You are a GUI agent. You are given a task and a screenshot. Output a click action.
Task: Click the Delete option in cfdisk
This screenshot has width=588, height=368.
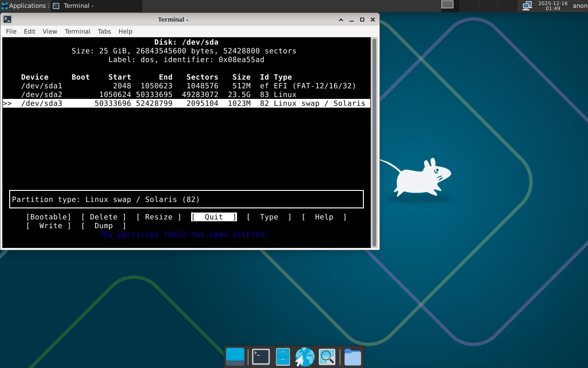tap(103, 217)
